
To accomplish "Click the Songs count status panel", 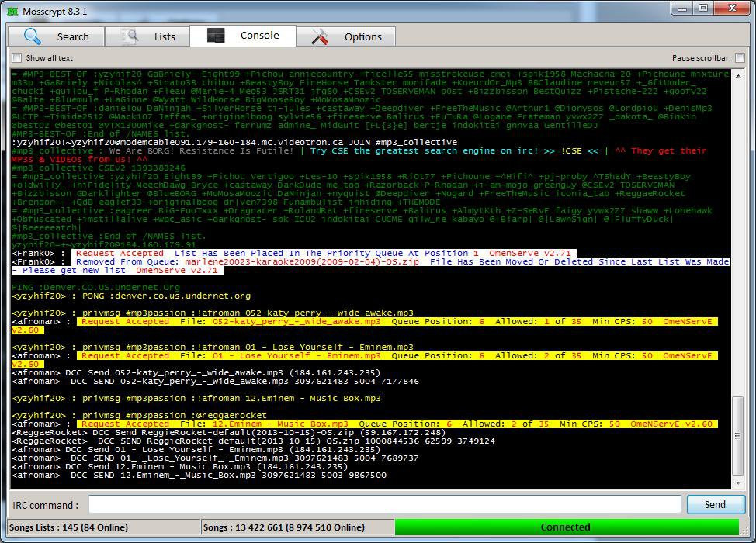I will (298, 527).
